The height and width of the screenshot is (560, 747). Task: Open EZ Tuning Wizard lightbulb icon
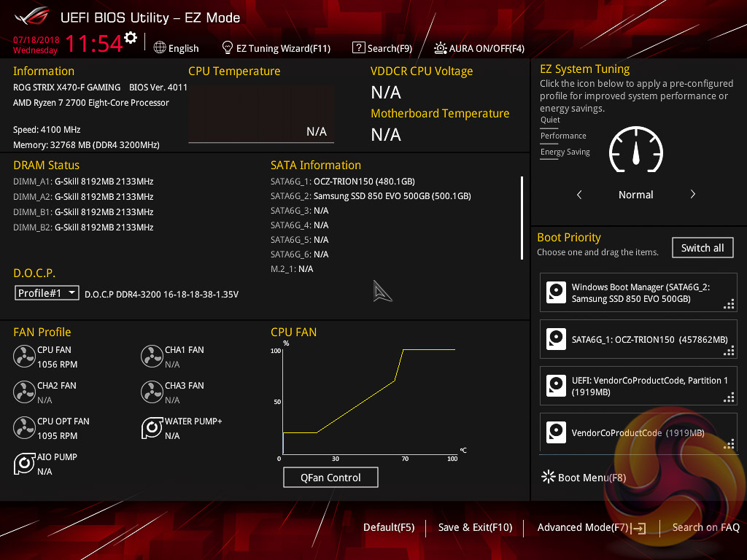227,48
